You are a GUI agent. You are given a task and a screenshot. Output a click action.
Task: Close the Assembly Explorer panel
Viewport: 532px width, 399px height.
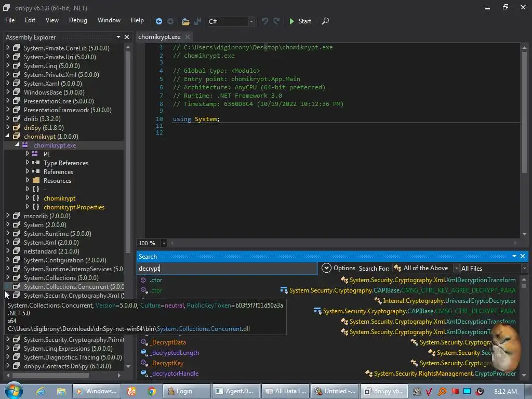tap(127, 37)
